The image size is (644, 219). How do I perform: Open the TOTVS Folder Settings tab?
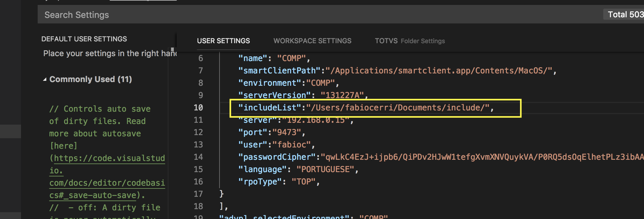[x=410, y=41]
